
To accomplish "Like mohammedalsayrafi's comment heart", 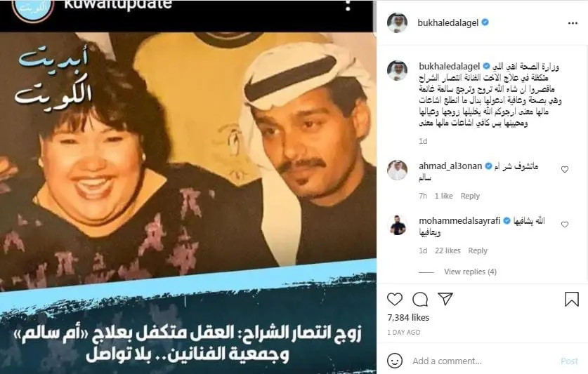I will tap(564, 224).
